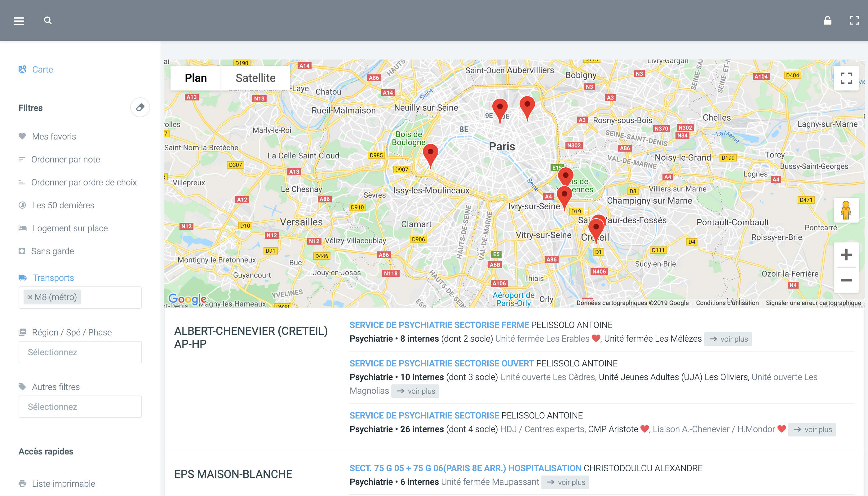Click voir plus for Maupassant unit
The image size is (868, 496).
pyautogui.click(x=565, y=482)
